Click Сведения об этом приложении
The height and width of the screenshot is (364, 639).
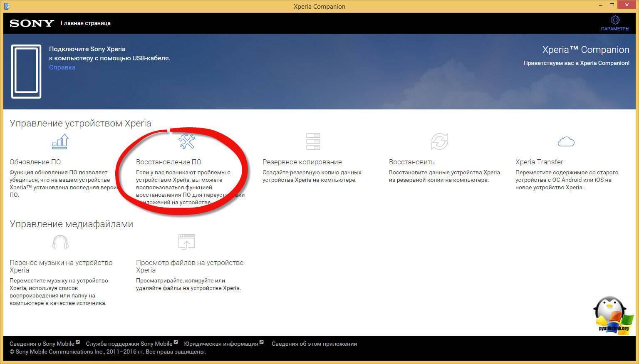coord(314,344)
